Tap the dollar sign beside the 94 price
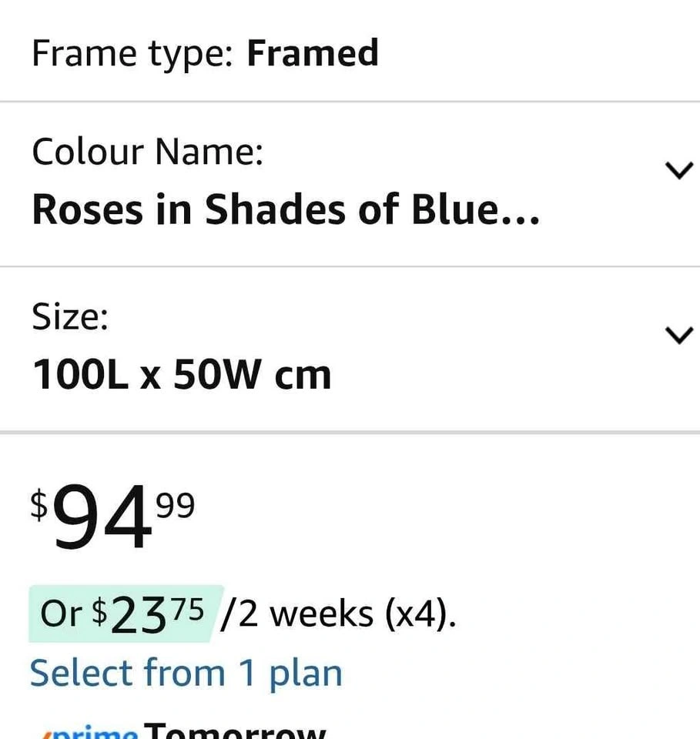The width and height of the screenshot is (700, 739). coord(39,504)
